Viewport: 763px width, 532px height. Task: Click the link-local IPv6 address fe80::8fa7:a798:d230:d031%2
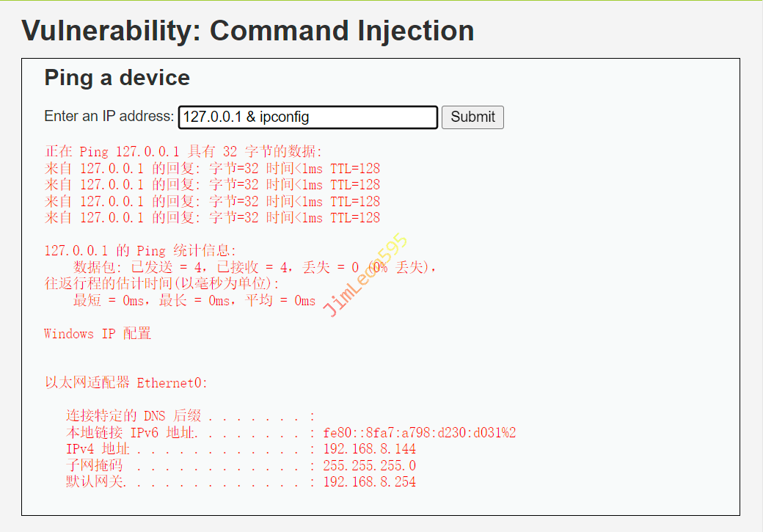pos(419,433)
